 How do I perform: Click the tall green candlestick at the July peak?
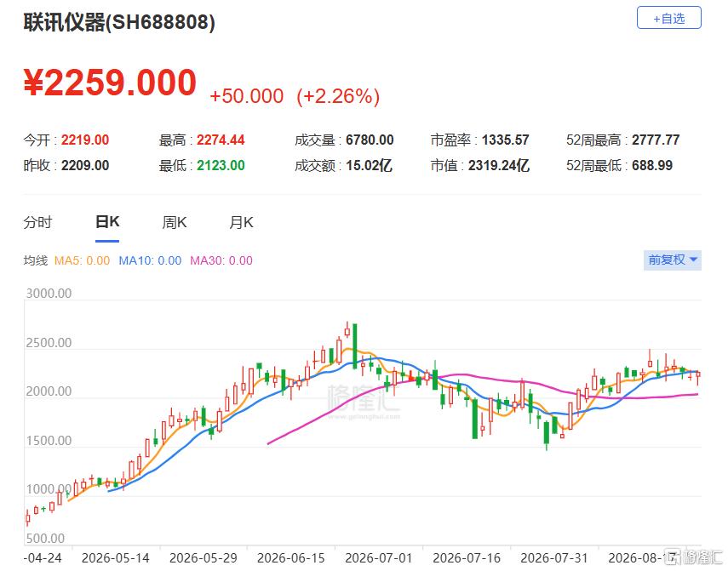[355, 346]
